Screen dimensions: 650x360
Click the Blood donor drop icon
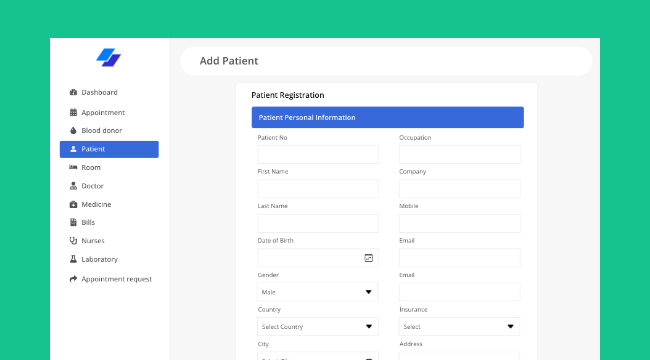coord(73,131)
